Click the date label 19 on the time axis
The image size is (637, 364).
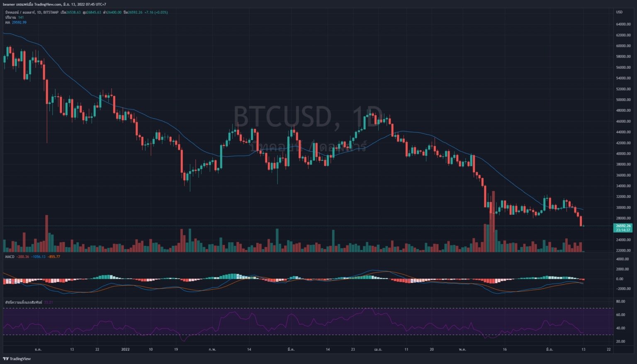(x=176, y=349)
